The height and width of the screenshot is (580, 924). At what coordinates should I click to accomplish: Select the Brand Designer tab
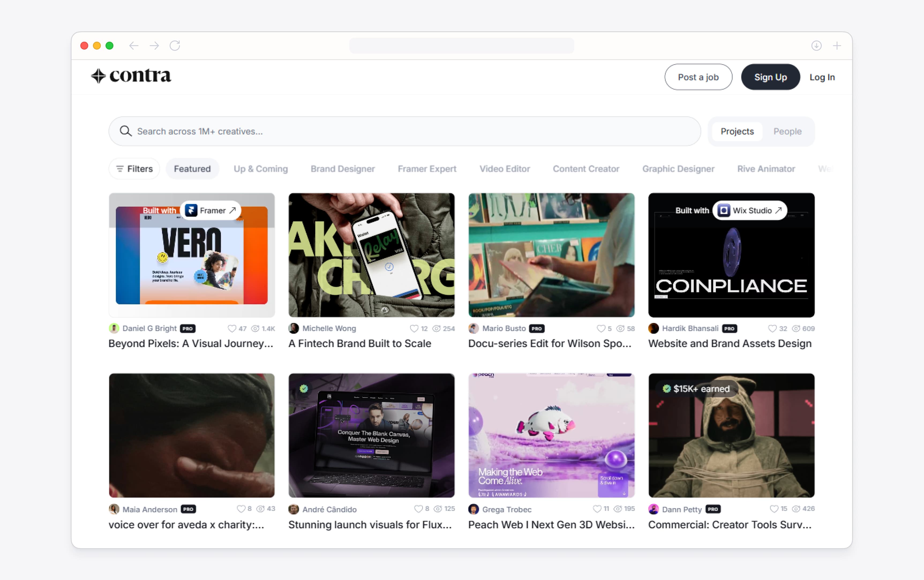(x=343, y=169)
